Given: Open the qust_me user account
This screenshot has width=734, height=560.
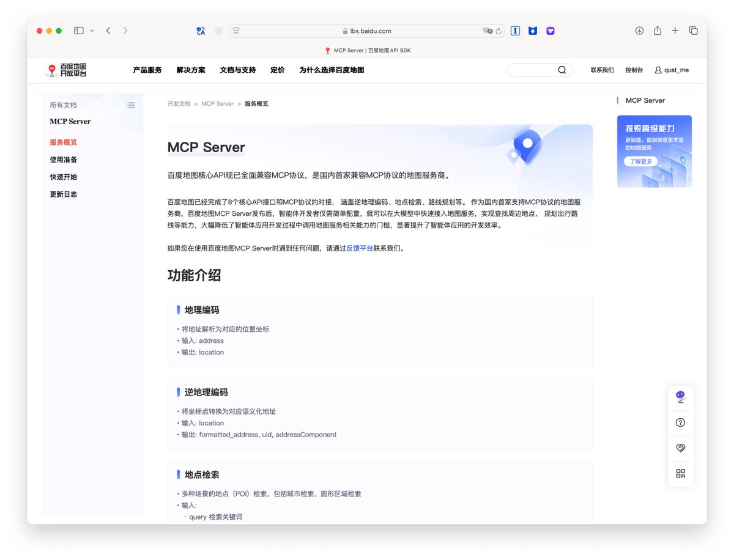Looking at the screenshot, I should [x=677, y=70].
